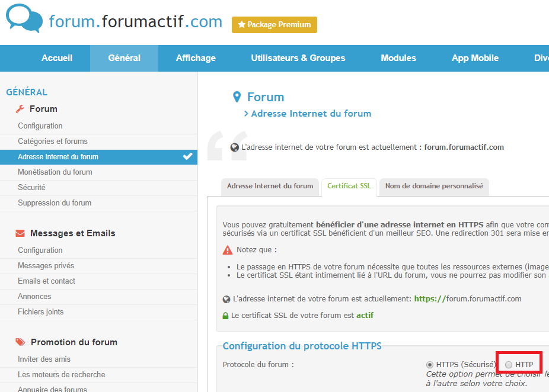Click the Package Premium button
Image resolution: width=549 pixels, height=392 pixels.
(274, 25)
